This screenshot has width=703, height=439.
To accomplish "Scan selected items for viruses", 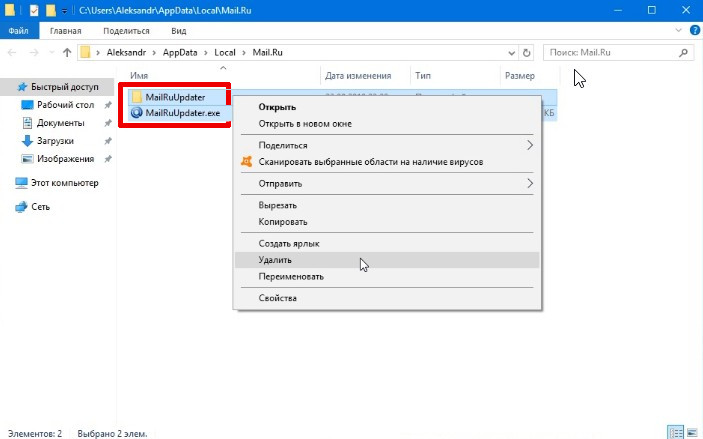I will (387, 162).
